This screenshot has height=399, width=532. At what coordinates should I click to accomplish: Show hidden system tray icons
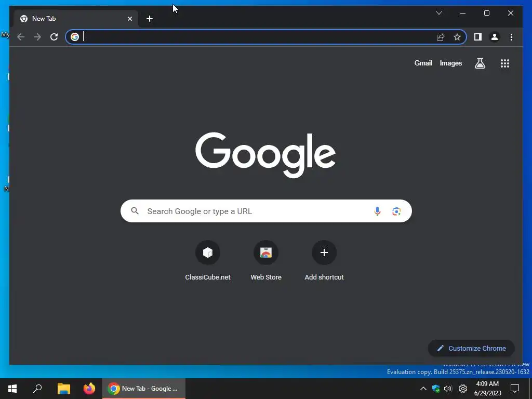tap(423, 389)
